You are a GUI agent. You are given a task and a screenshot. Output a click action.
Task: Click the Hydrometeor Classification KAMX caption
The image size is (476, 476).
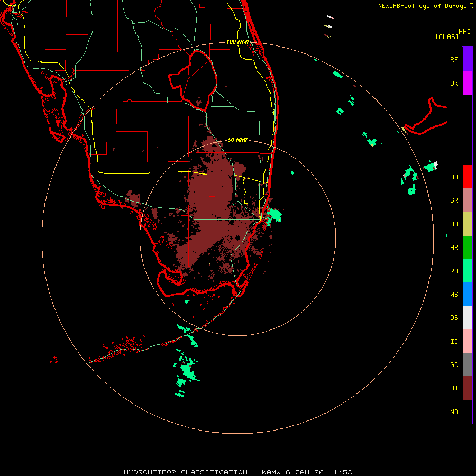tap(237, 472)
